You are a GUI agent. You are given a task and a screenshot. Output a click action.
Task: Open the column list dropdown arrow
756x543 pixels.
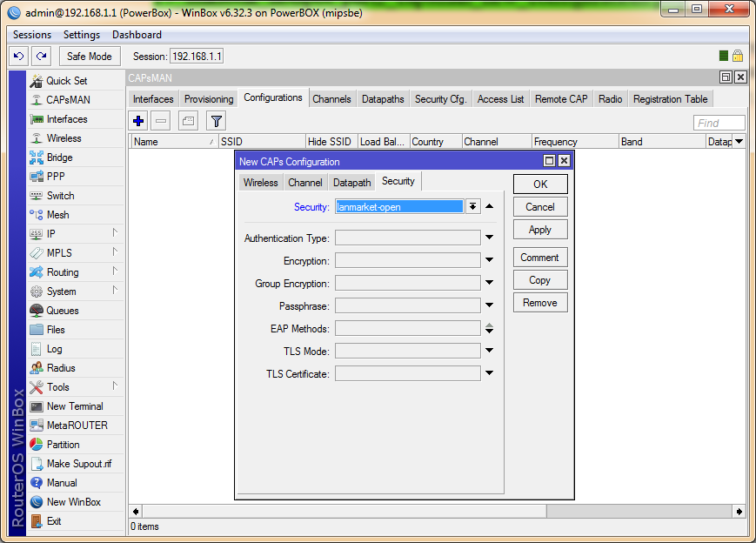[739, 141]
